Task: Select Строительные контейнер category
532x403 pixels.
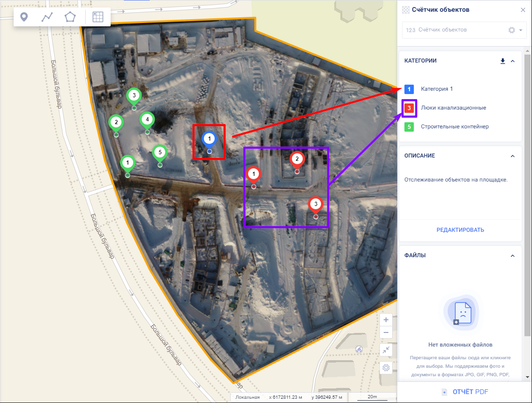Action: coord(454,126)
